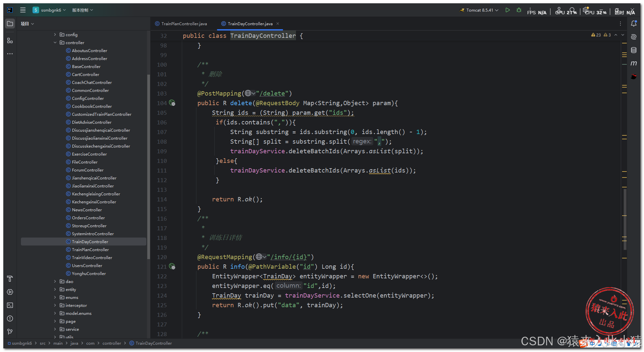
Task: Jump to next highlighted problem arrow
Action: click(623, 35)
